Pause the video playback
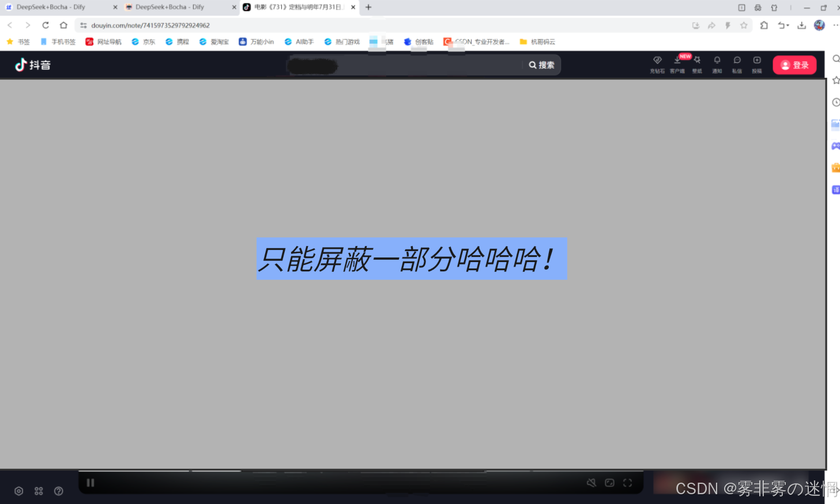Viewport: 840px width, 504px height. click(91, 483)
